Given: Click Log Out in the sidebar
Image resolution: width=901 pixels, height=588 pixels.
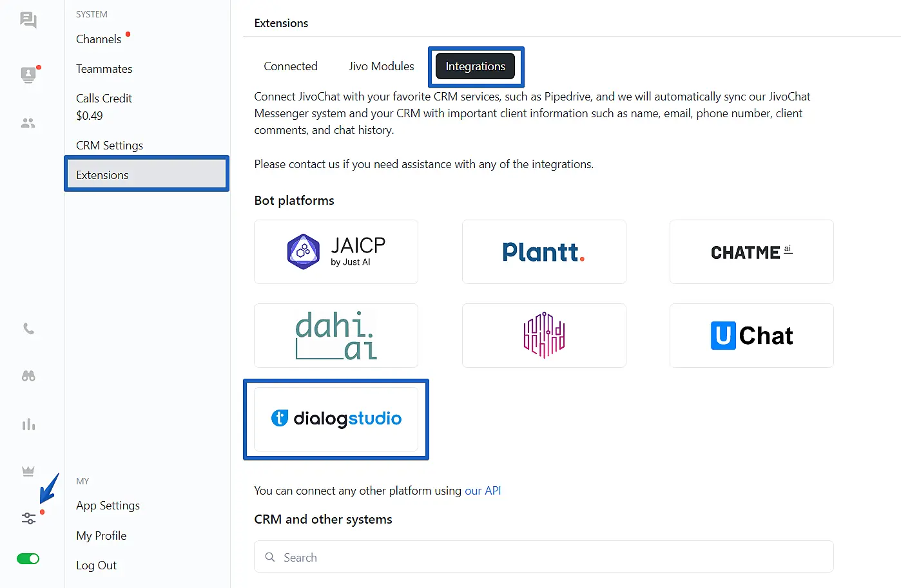Looking at the screenshot, I should click(x=96, y=565).
